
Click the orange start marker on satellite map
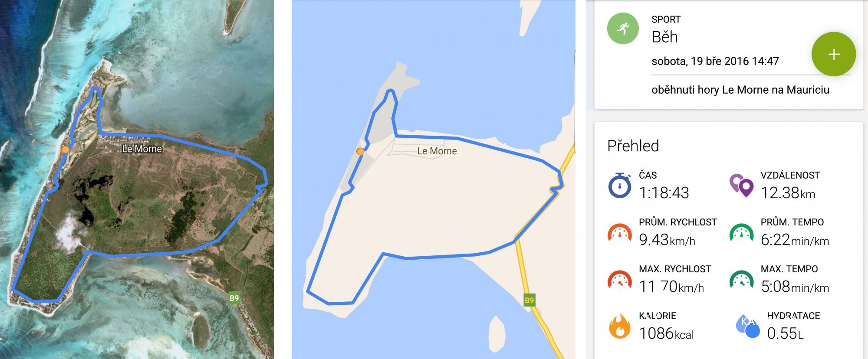(x=65, y=149)
